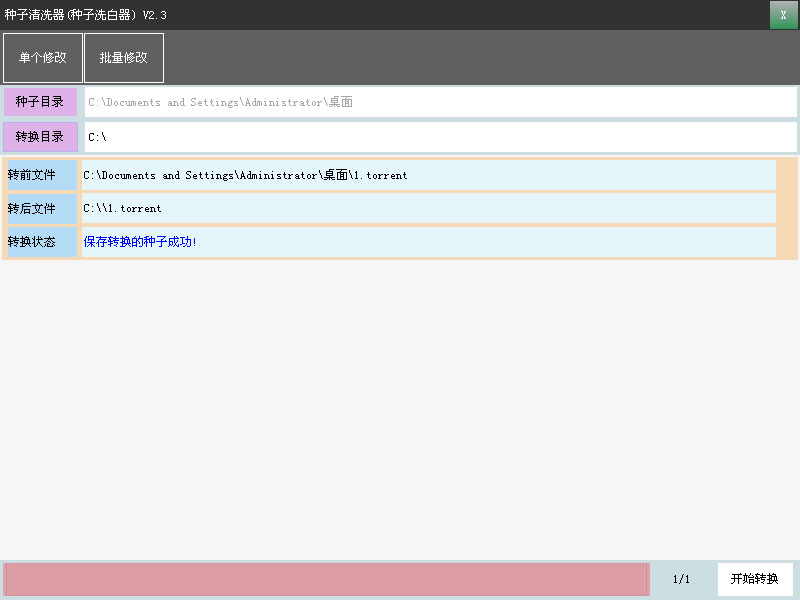The image size is (800, 600).
Task: Focus the conversion directory field showing C:\
Action: pos(440,137)
